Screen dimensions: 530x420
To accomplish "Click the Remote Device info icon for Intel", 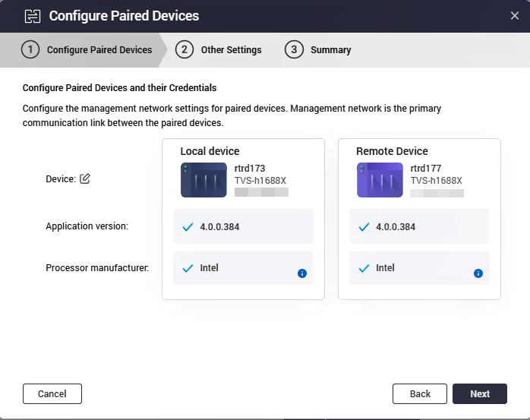I will pyautogui.click(x=478, y=273).
